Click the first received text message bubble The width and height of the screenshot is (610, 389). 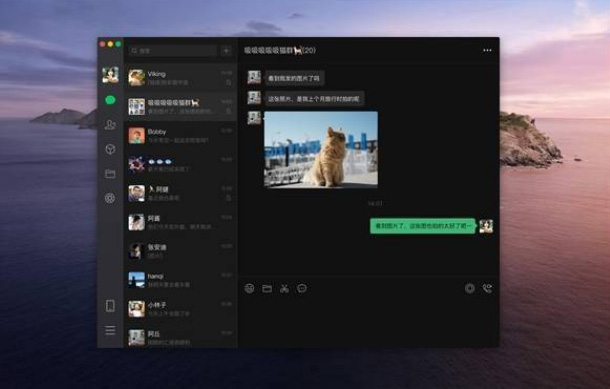click(x=294, y=78)
